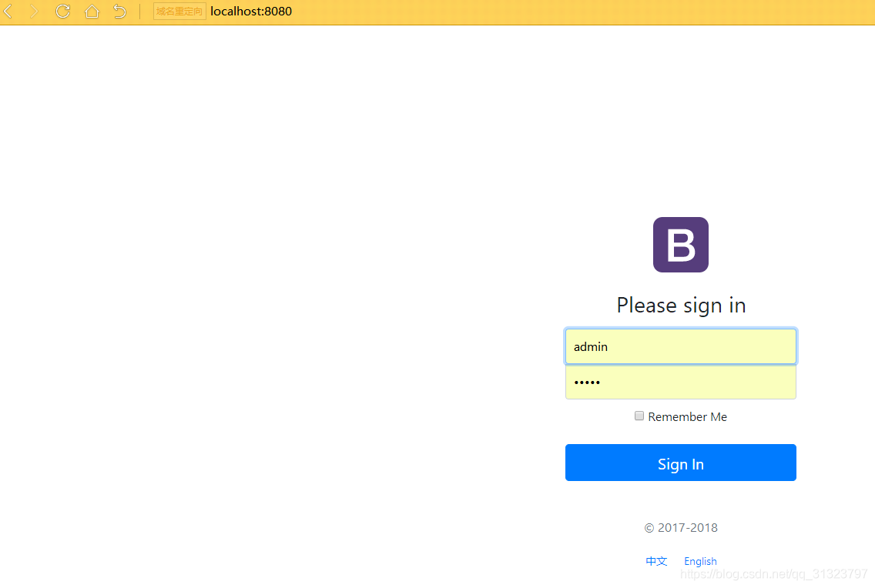Enable the Remember Me checkbox
Viewport: 875px width, 588px height.
(x=639, y=416)
